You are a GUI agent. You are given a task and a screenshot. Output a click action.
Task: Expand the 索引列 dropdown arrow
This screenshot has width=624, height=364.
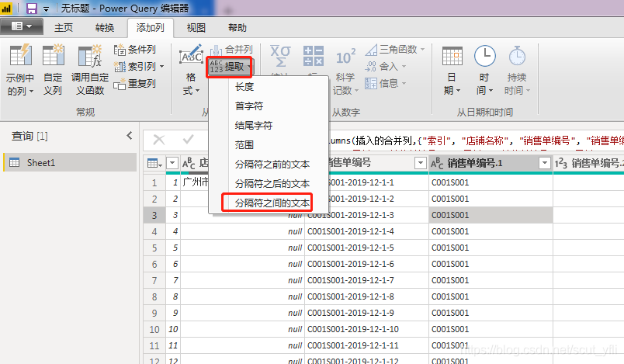point(162,67)
